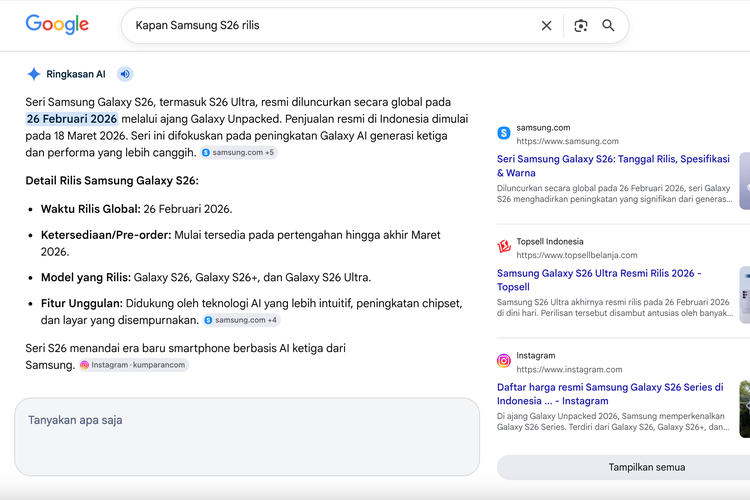Open thumbnail beside samsung.com result
The image size is (750, 500).
[745, 181]
